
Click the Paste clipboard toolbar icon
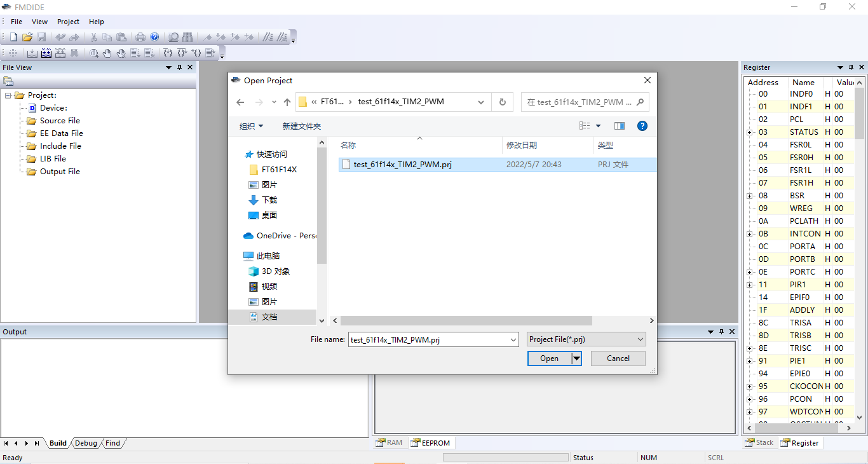tap(121, 38)
